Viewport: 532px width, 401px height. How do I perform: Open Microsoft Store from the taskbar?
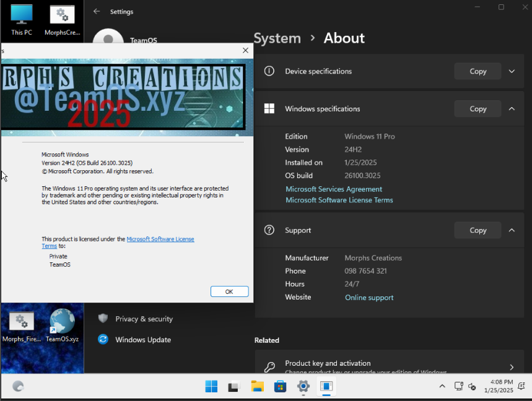click(281, 386)
